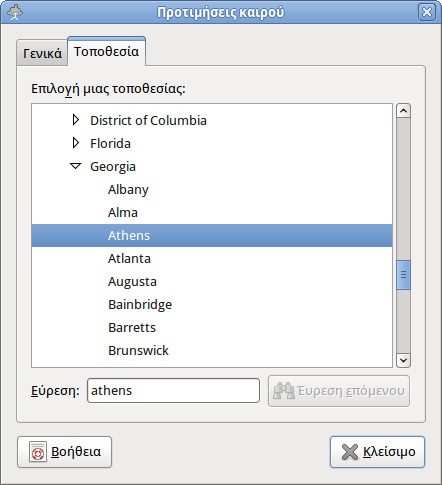Viewport: 442px width, 485px height.
Task: Expand the Florida tree node
Action: tap(76, 143)
